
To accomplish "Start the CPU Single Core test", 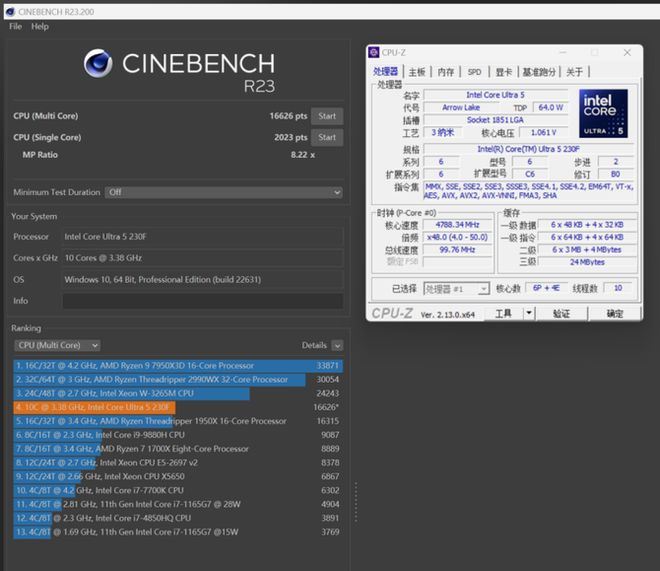I will (327, 137).
